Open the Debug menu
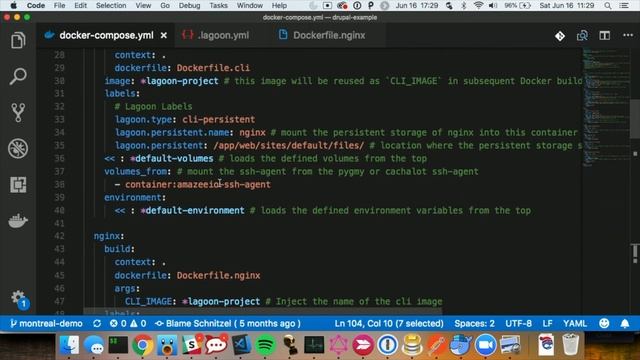640x360 pixels. (189, 5)
